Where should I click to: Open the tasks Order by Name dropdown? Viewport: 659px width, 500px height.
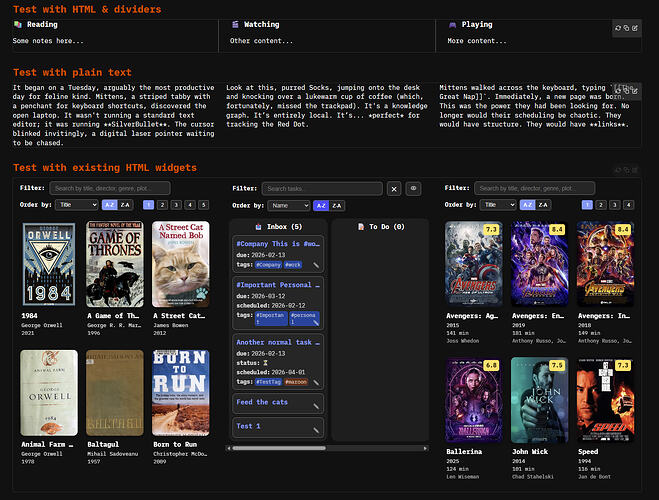289,205
